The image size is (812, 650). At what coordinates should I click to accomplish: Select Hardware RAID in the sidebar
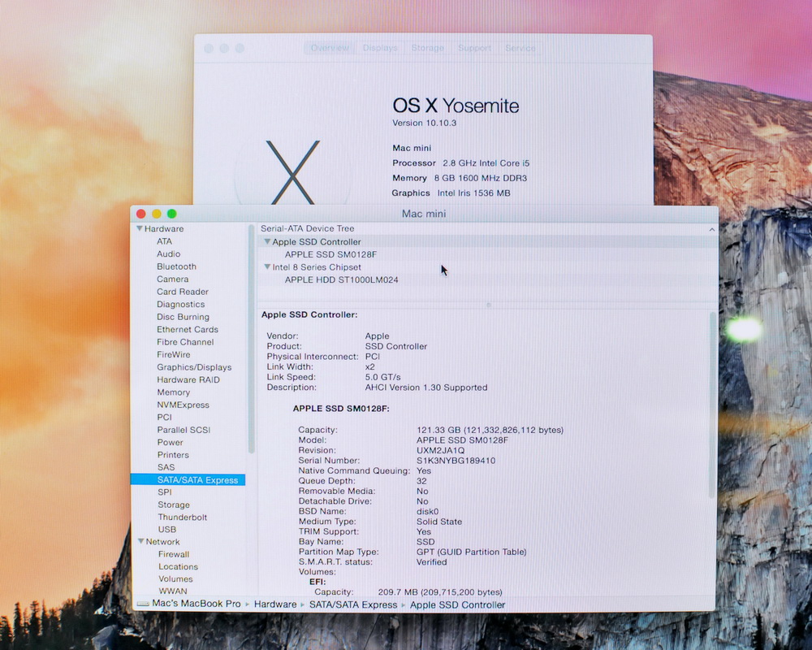tap(188, 379)
